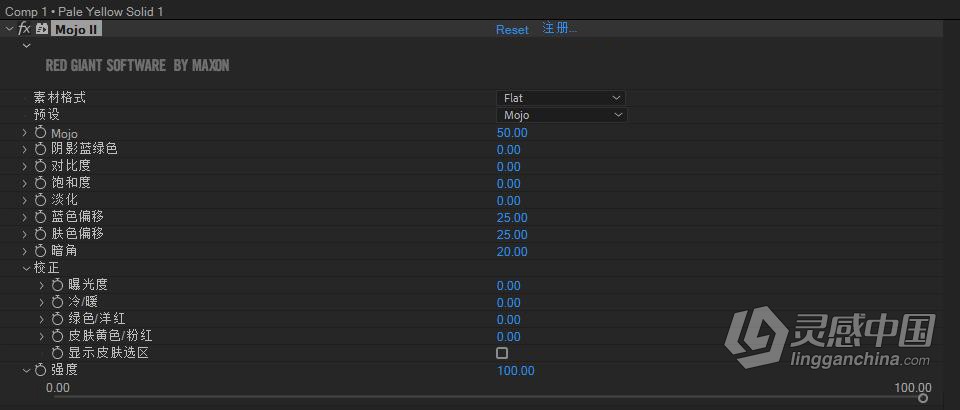Toggle the stopwatch for 曝光度

pyautogui.click(x=58, y=285)
